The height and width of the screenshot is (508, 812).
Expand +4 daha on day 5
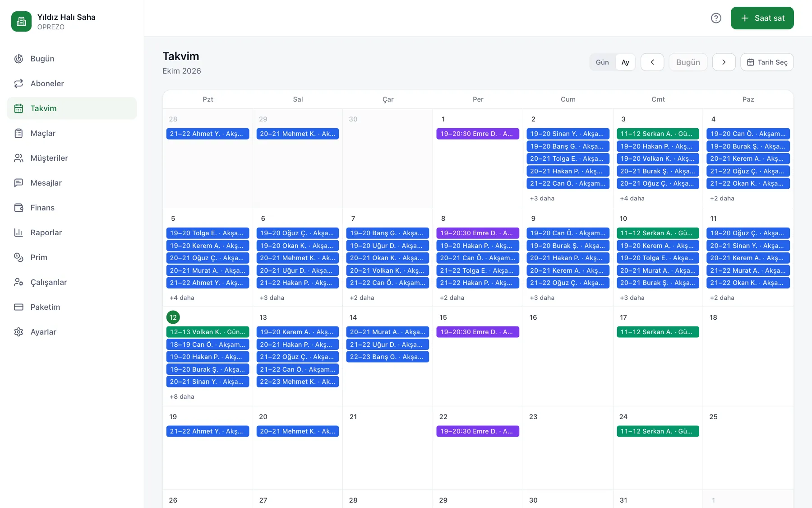coord(182,298)
